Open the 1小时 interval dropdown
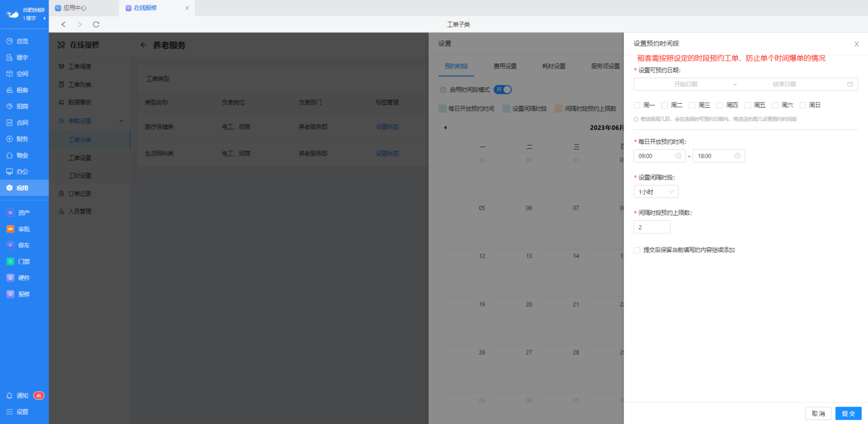This screenshot has height=424, width=868. point(656,192)
